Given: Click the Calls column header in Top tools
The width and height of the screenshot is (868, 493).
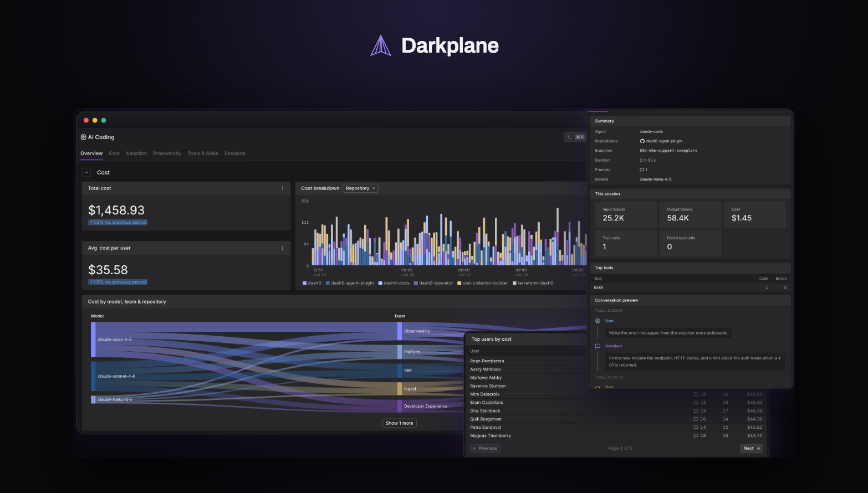Looking at the screenshot, I should (x=764, y=279).
